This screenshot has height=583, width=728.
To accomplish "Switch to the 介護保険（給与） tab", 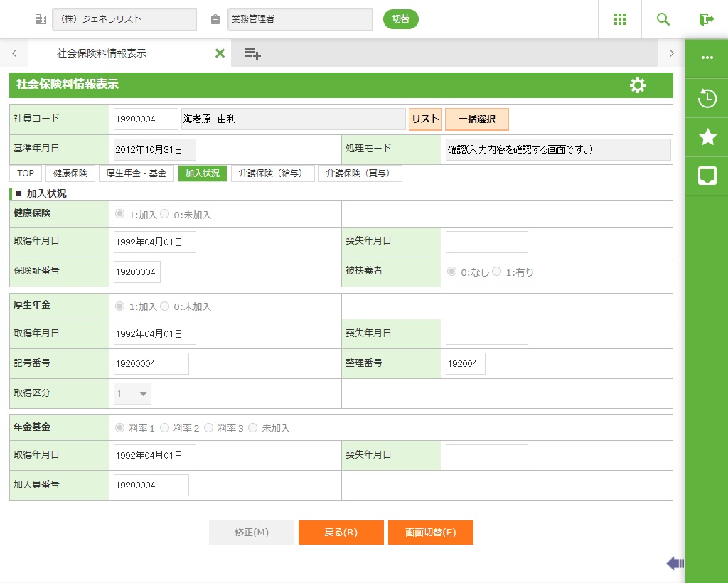I will (x=272, y=173).
